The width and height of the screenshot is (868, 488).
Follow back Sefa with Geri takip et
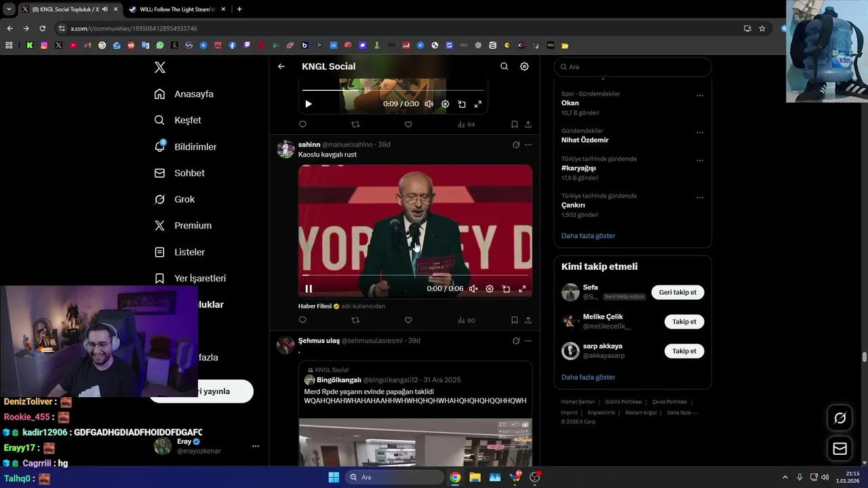(x=677, y=292)
